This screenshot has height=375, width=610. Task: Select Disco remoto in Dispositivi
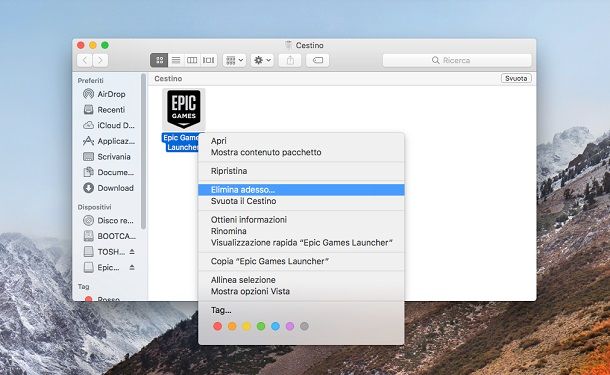coord(109,221)
